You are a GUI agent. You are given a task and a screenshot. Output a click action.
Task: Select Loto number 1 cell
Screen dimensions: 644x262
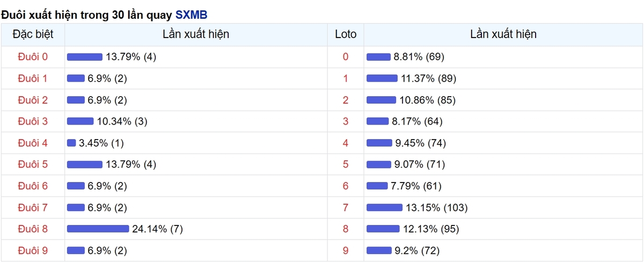click(346, 78)
